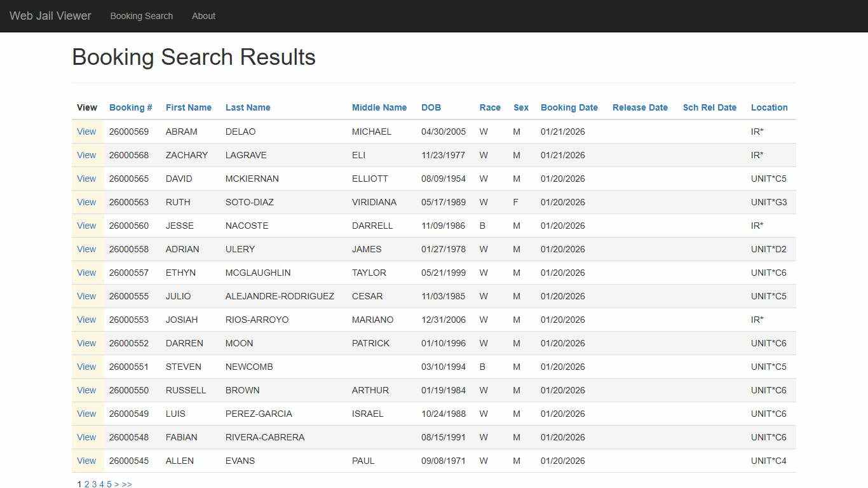Open the Booking Search menu item
Viewport: 868px width, 488px height.
point(141,16)
